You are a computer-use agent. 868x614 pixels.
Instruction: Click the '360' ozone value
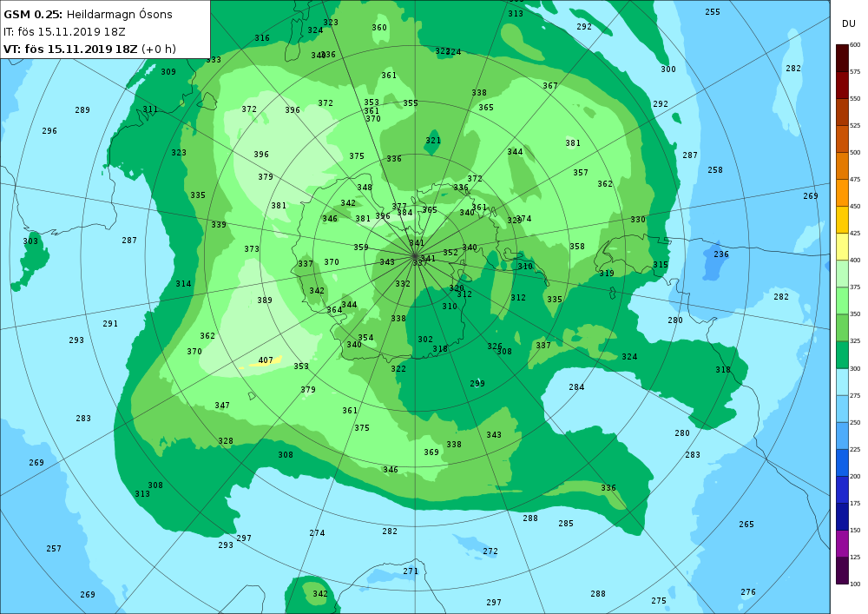click(x=379, y=27)
